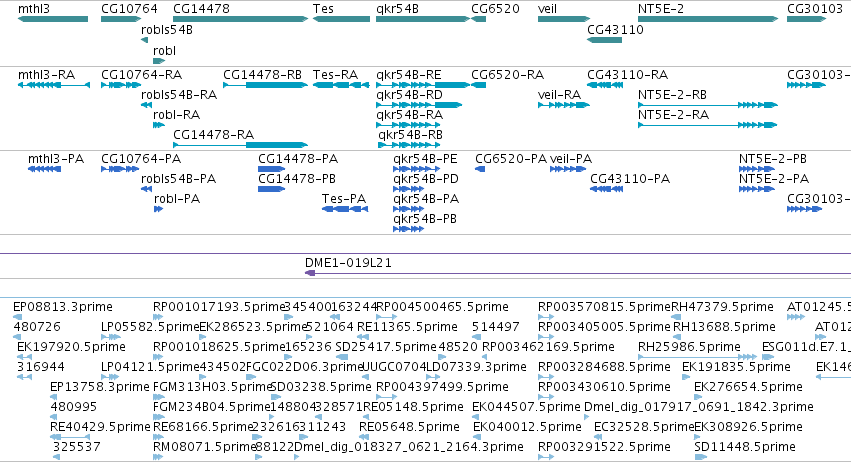Open EST RE40429.5prime
This screenshot has height=462, width=851.
[70, 437]
